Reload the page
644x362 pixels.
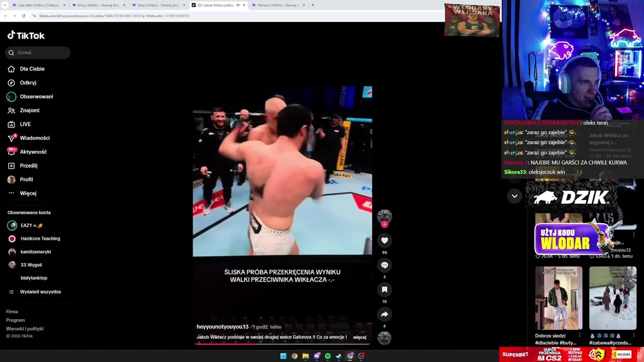pos(24,16)
